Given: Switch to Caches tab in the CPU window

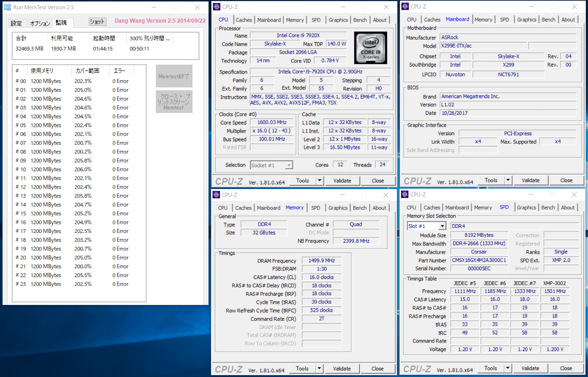Looking at the screenshot, I should (x=243, y=20).
